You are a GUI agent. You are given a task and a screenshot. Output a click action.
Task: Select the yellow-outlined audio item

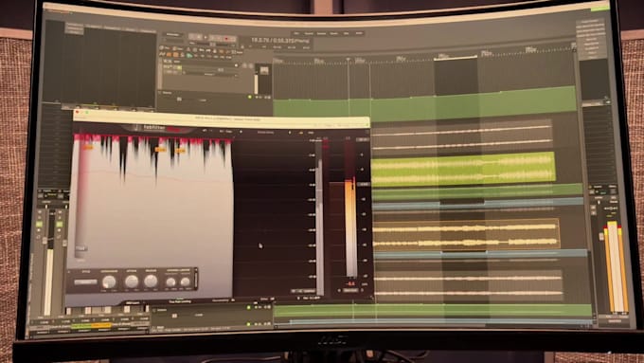[x=466, y=235]
